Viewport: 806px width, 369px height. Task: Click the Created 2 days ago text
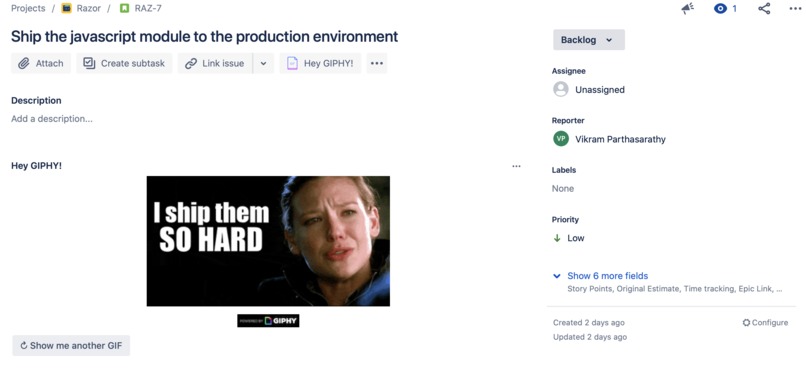tap(589, 323)
